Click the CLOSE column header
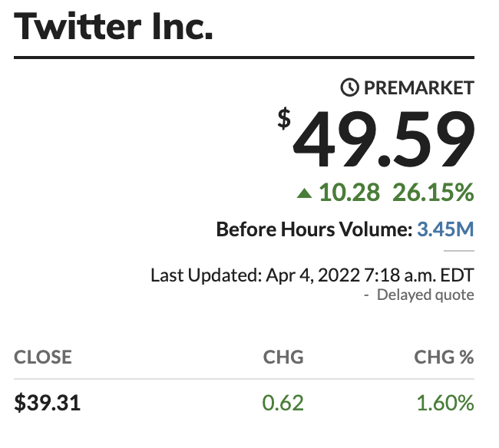Viewport: 499px width, 448px height. tap(43, 357)
